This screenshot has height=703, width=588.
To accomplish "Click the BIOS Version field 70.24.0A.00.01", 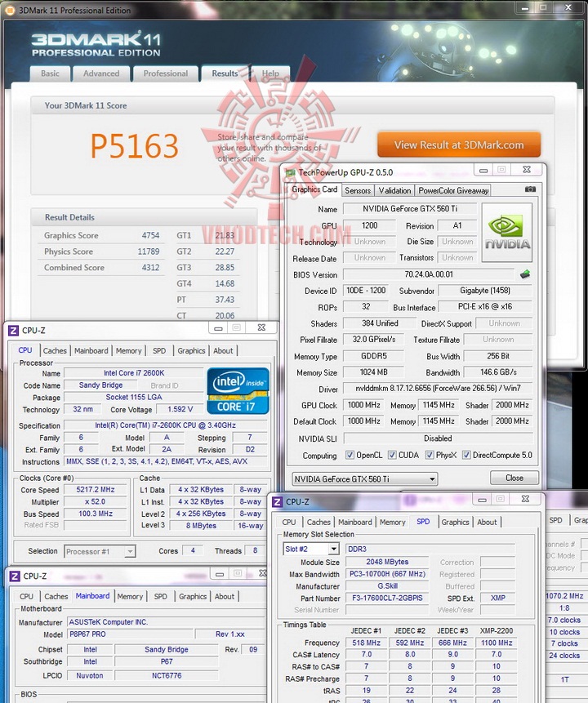I will click(428, 274).
